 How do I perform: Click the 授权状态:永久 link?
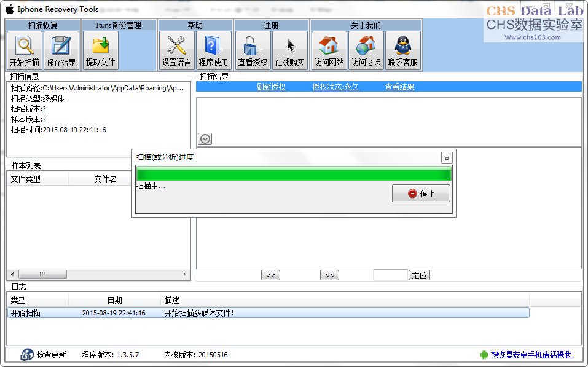click(x=335, y=87)
